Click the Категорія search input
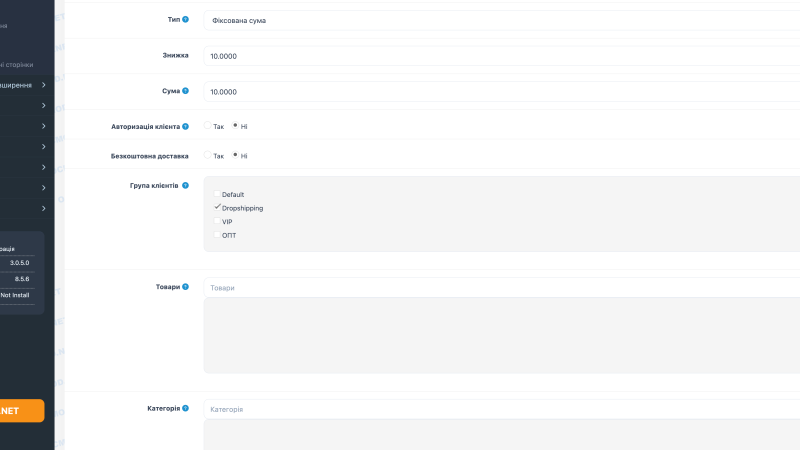800x450 pixels. point(502,409)
